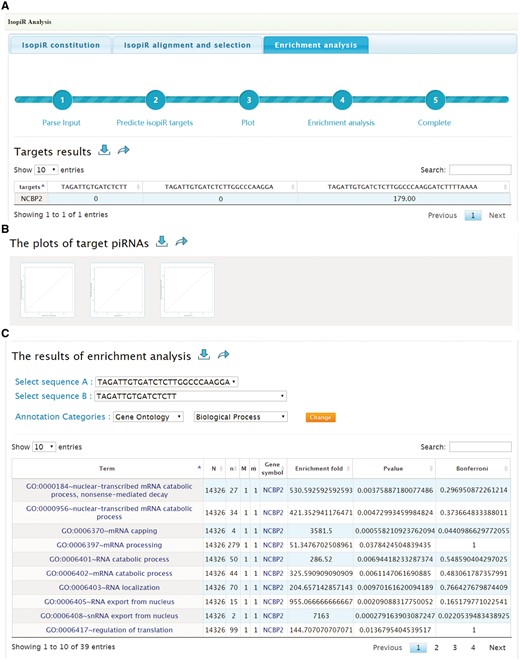Download the Targets results
The width and height of the screenshot is (520, 660).
tap(104, 150)
